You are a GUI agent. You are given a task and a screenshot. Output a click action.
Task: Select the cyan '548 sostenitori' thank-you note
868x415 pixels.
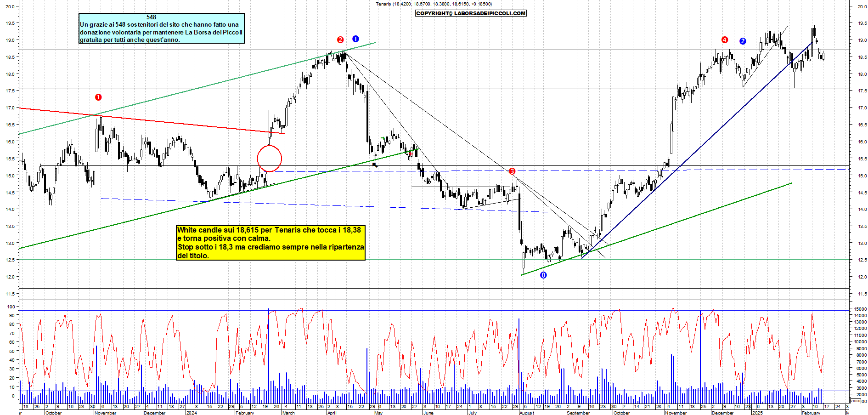click(x=161, y=28)
